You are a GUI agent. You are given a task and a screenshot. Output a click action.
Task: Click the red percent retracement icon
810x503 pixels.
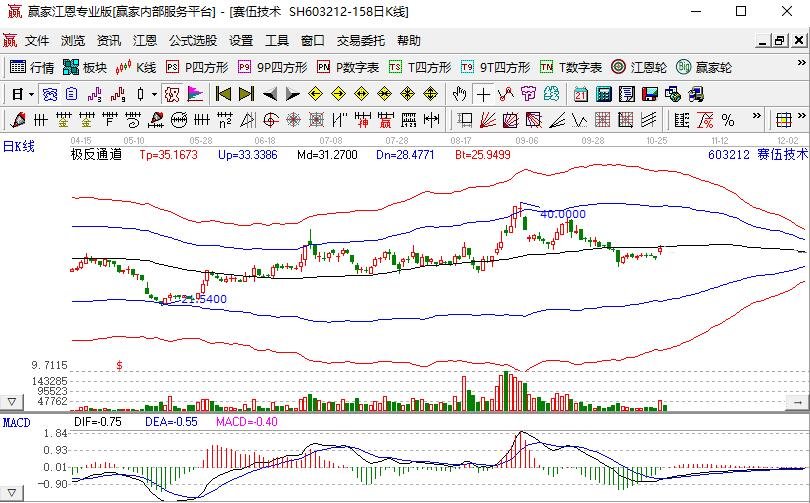[x=705, y=120]
